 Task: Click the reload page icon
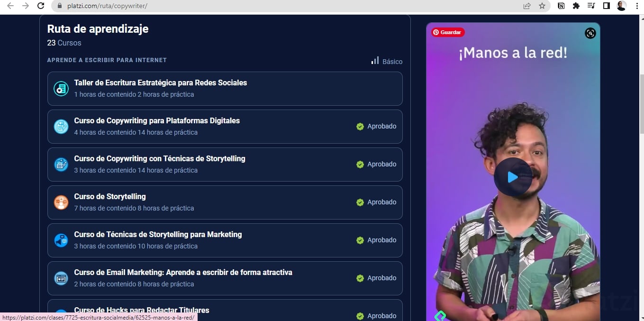[40, 6]
